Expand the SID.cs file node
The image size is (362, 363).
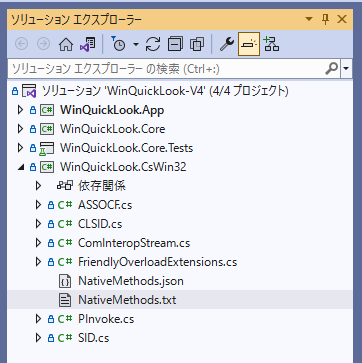(x=38, y=338)
